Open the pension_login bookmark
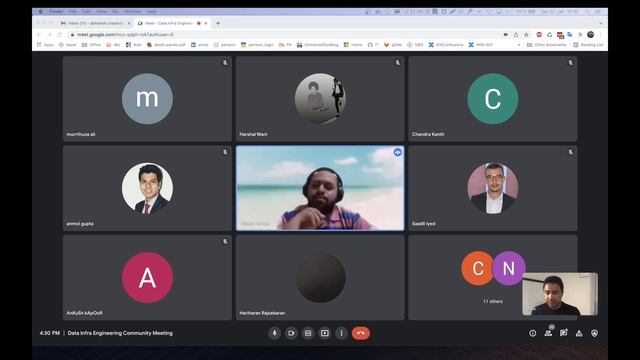Image resolution: width=640 pixels, height=360 pixels. (x=257, y=45)
